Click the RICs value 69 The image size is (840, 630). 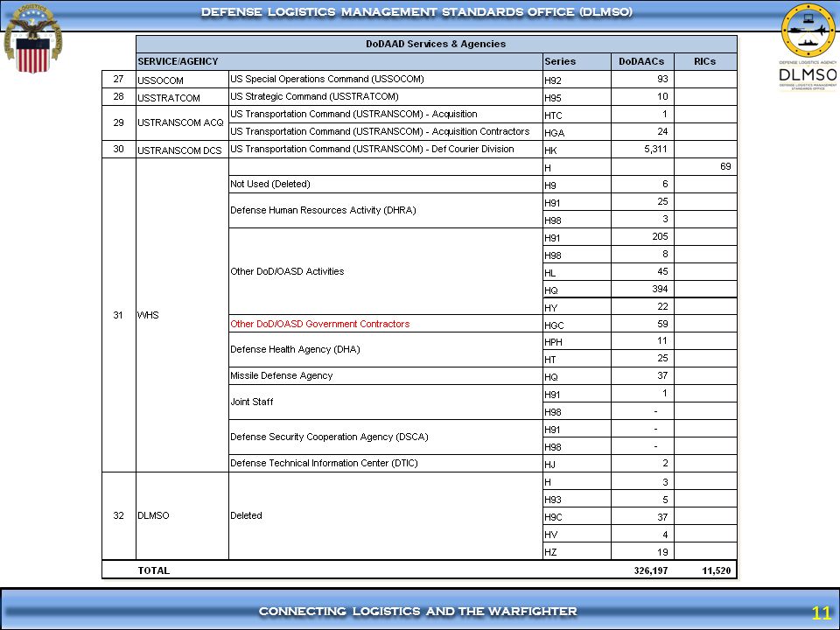725,166
